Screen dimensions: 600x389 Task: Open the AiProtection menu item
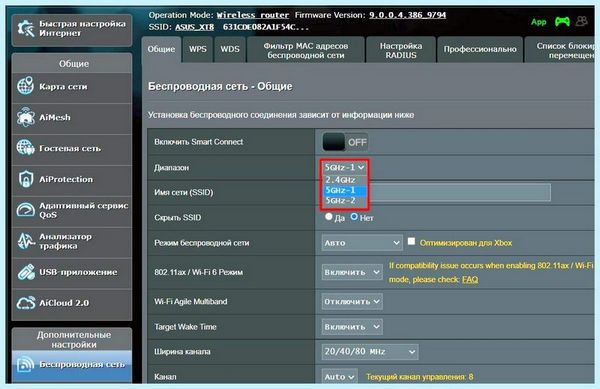[x=72, y=180]
